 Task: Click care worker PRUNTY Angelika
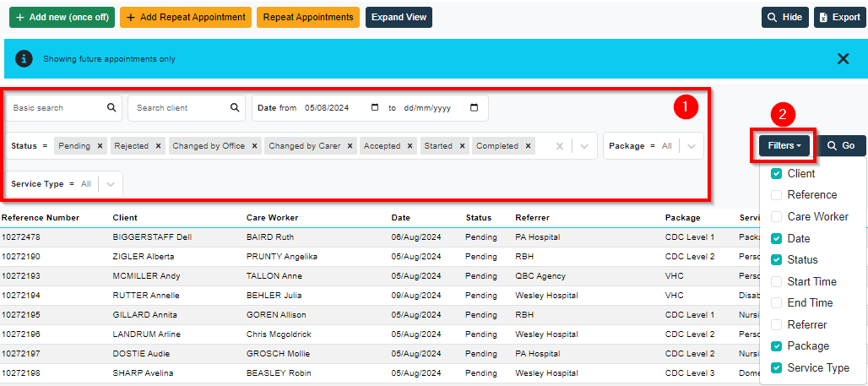(x=282, y=257)
